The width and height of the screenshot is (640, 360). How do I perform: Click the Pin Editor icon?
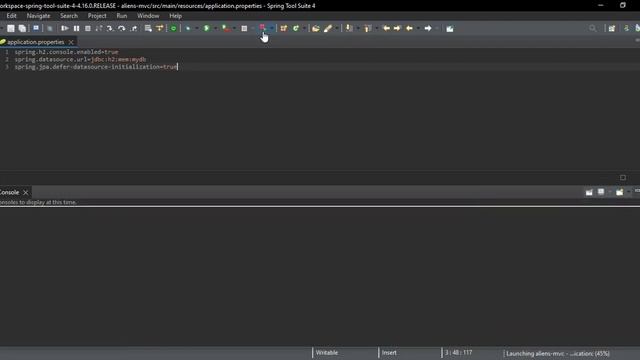[x=450, y=29]
